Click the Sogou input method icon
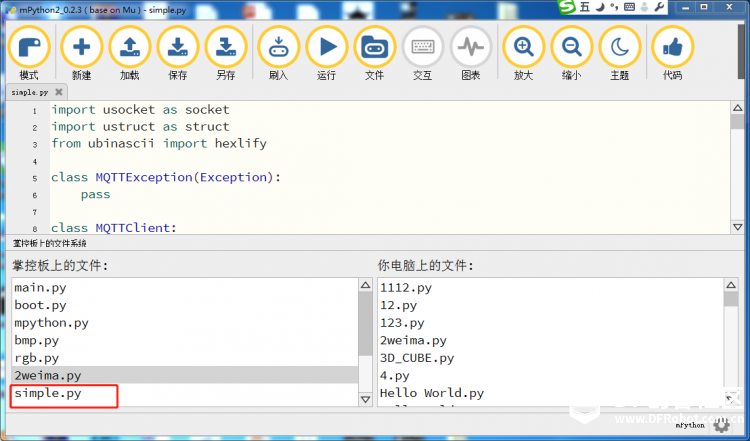 567,7
